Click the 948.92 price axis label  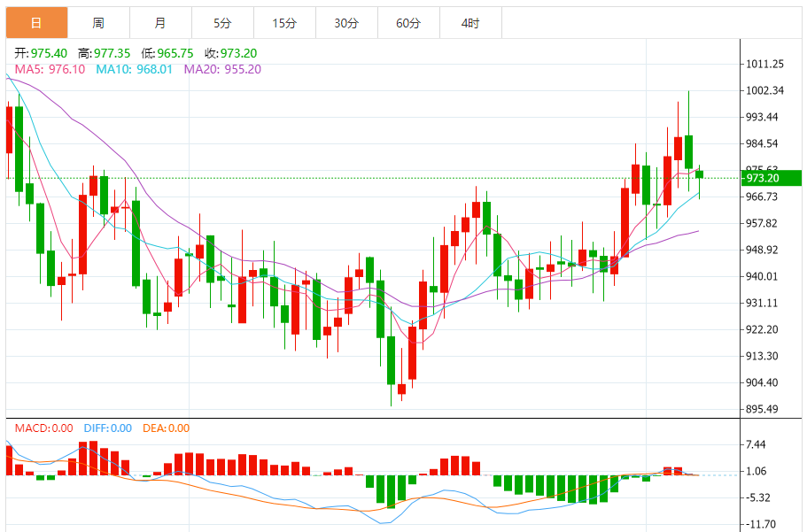tap(762, 250)
